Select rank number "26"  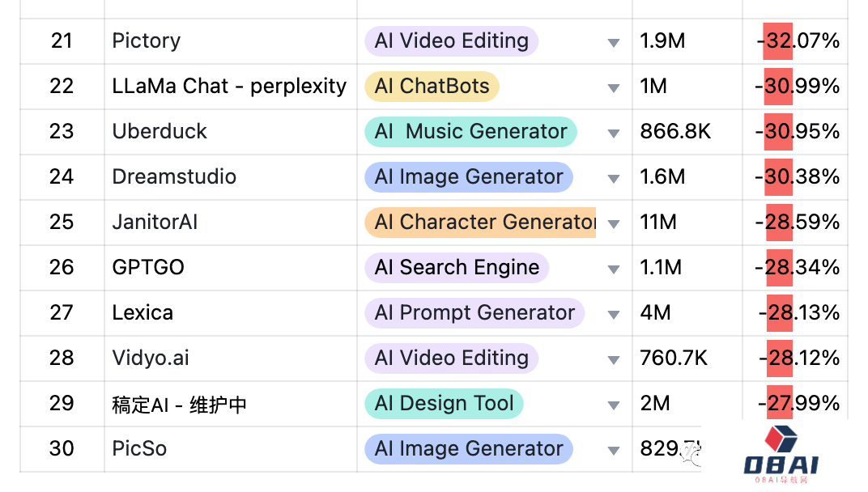(x=62, y=268)
